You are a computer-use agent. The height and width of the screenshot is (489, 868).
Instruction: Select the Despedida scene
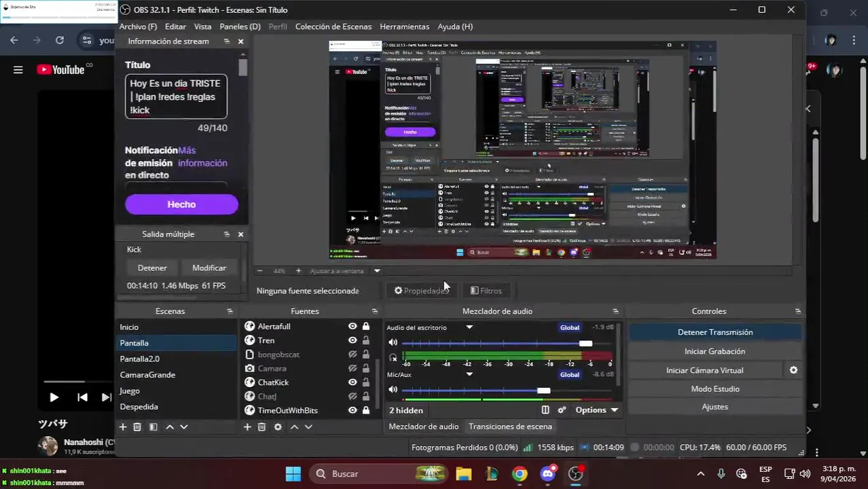[177, 407]
